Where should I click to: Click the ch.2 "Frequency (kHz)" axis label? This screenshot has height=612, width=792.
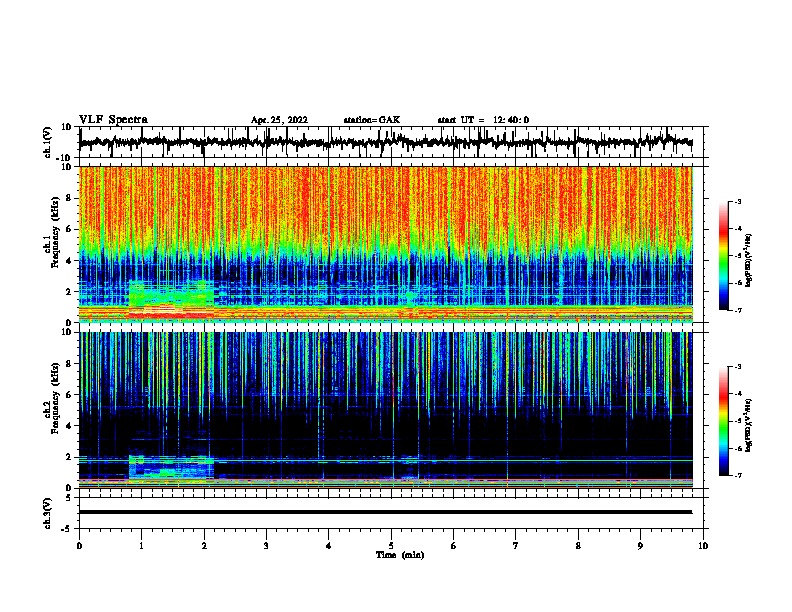[55, 398]
